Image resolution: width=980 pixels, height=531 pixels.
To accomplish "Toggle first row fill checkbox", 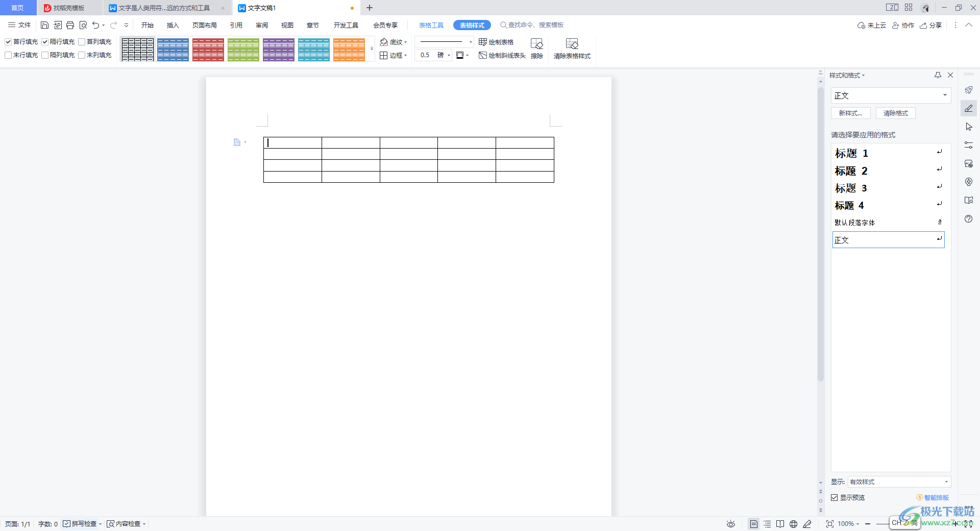I will 8,42.
